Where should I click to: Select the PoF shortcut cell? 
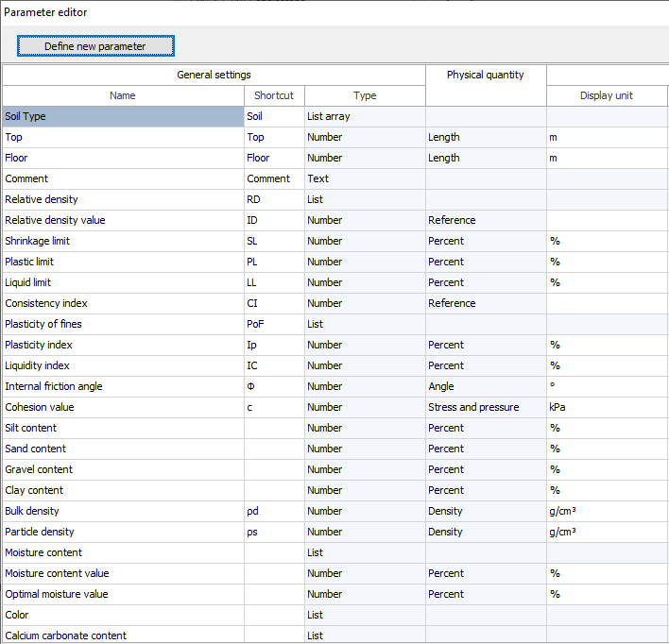tap(274, 324)
